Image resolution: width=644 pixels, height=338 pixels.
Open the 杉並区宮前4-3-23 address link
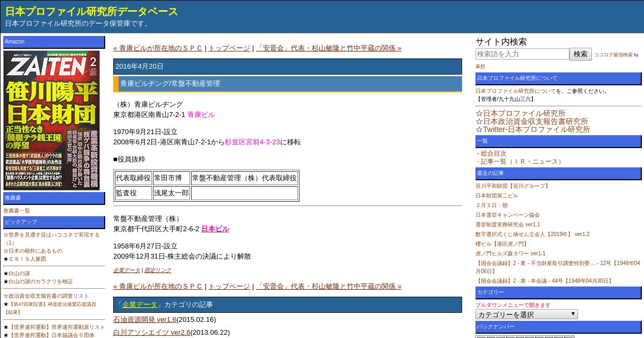pos(252,142)
